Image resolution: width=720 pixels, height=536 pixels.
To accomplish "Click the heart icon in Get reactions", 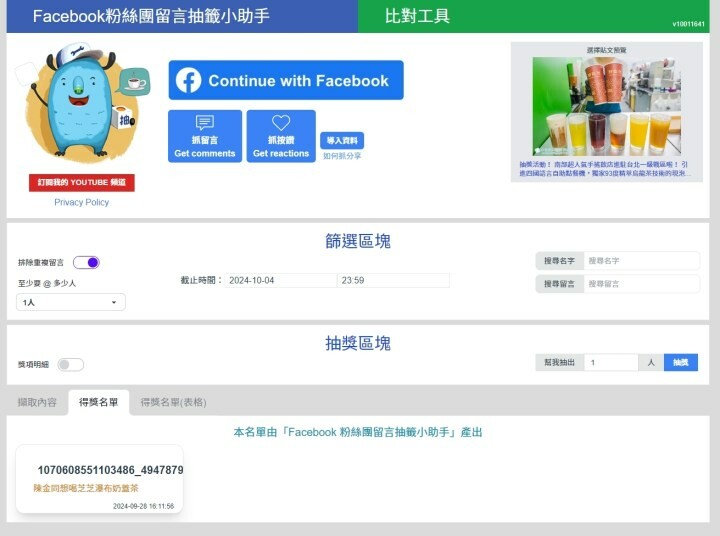I will tap(281, 123).
